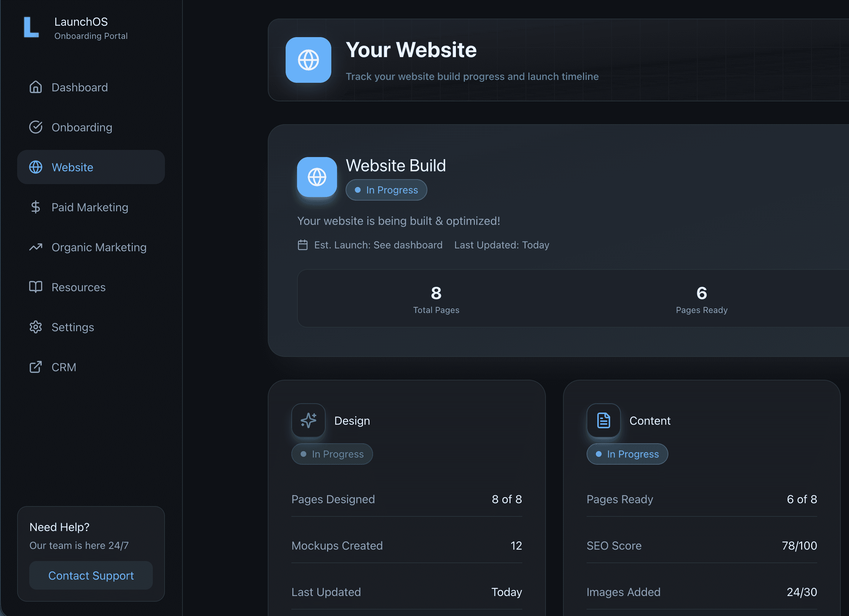Click the Content document icon
849x616 pixels.
tap(603, 420)
